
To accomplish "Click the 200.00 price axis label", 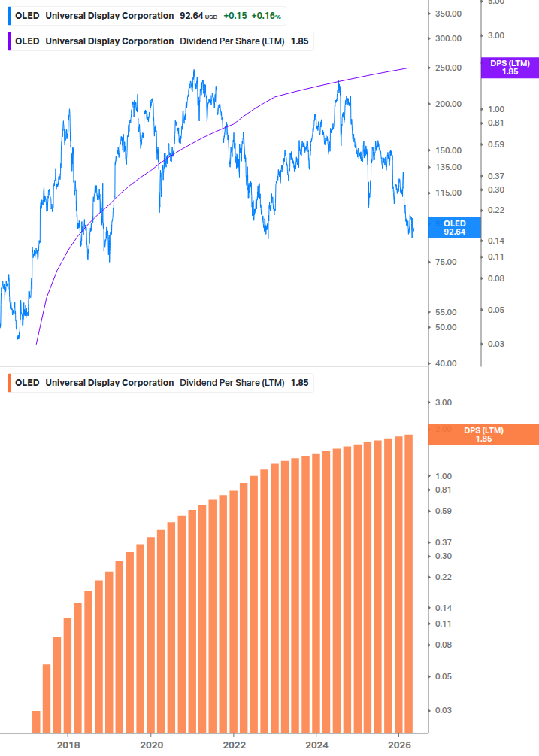I will click(448, 104).
